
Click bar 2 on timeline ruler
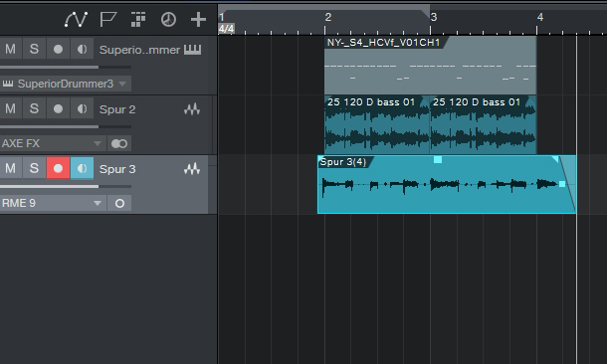point(327,18)
